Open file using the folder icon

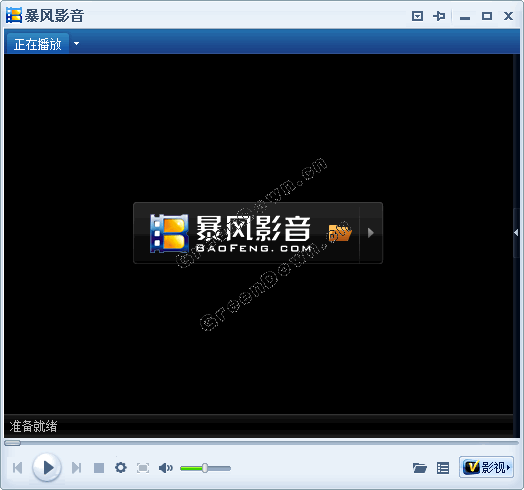click(419, 468)
